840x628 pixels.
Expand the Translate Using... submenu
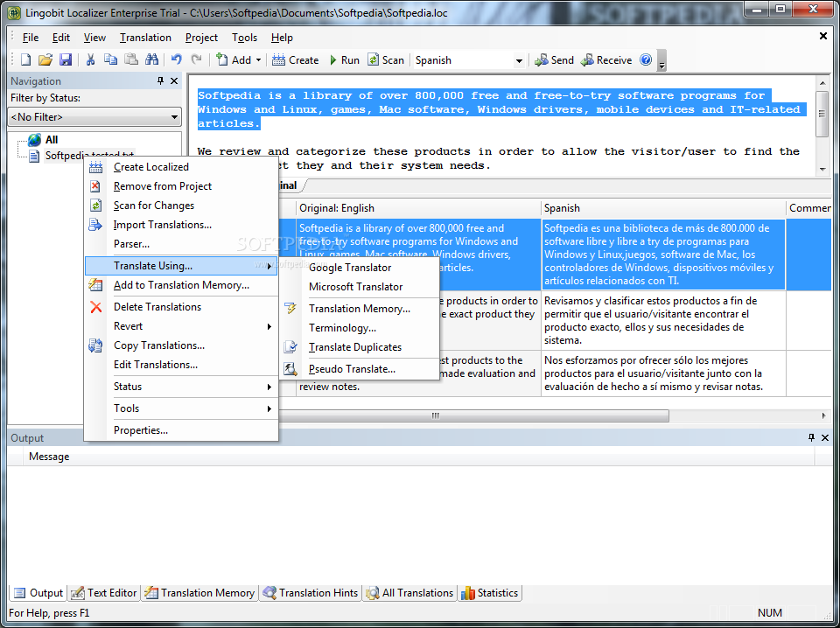pyautogui.click(x=181, y=266)
